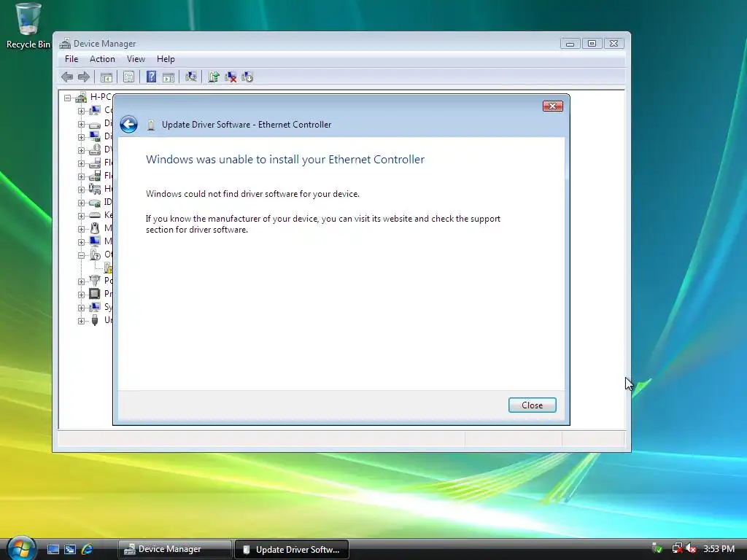Screen dimensions: 747x560
Task: Select the IDE ATA/ATAPI controllers icon in the tree
Action: coord(95,203)
